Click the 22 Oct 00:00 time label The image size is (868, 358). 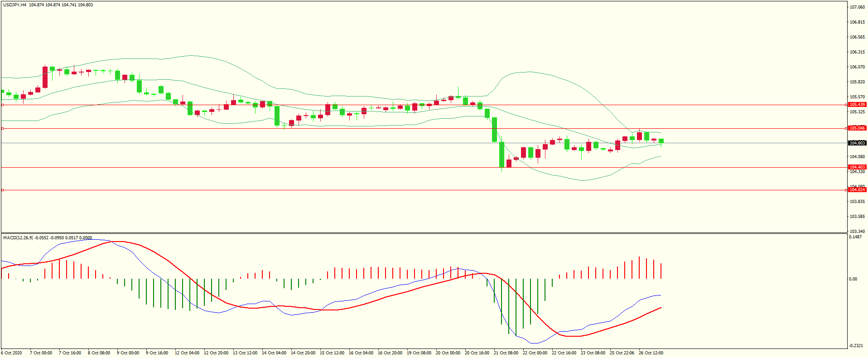click(x=535, y=353)
